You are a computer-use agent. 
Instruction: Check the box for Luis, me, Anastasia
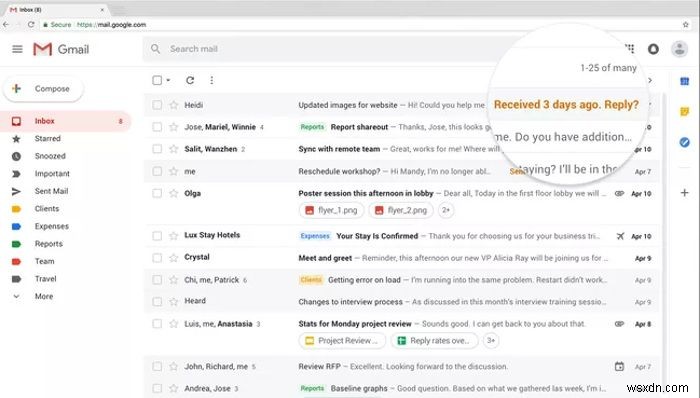coord(157,324)
